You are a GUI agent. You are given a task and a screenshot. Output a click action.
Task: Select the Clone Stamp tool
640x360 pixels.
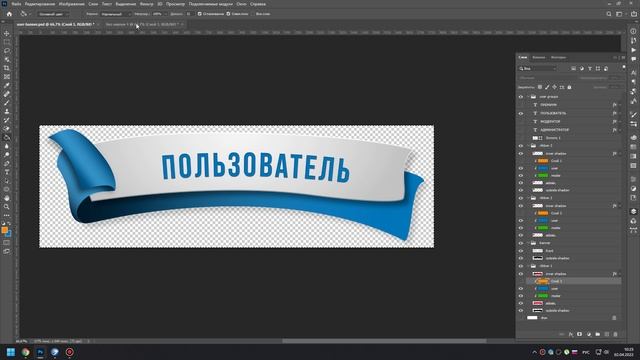pos(7,111)
